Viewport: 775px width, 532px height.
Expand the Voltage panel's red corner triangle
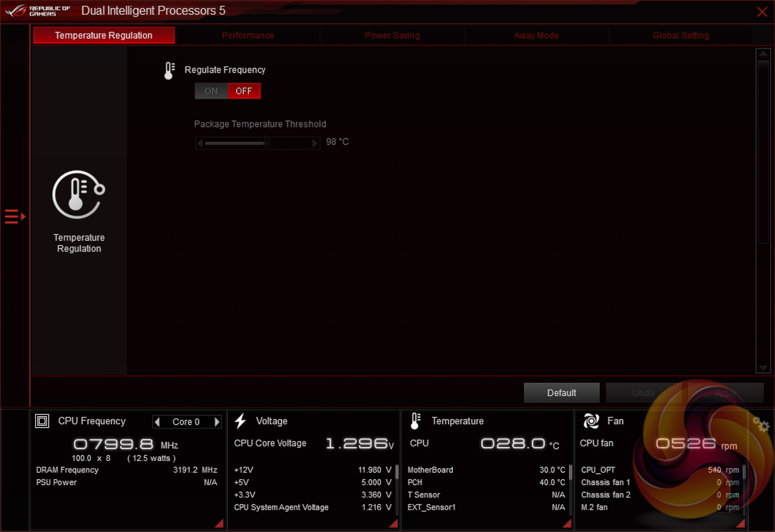point(393,523)
